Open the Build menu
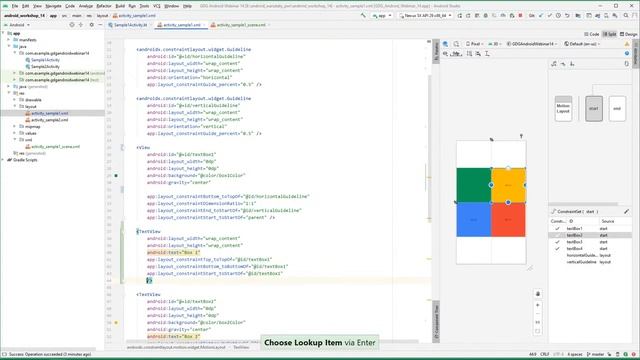Screen dimensions: 640x360 [120, 6]
